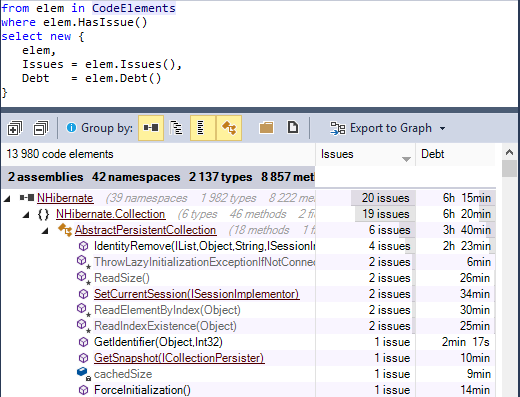Open the Export to Graph dropdown arrow
520x397 pixels.
point(442,128)
